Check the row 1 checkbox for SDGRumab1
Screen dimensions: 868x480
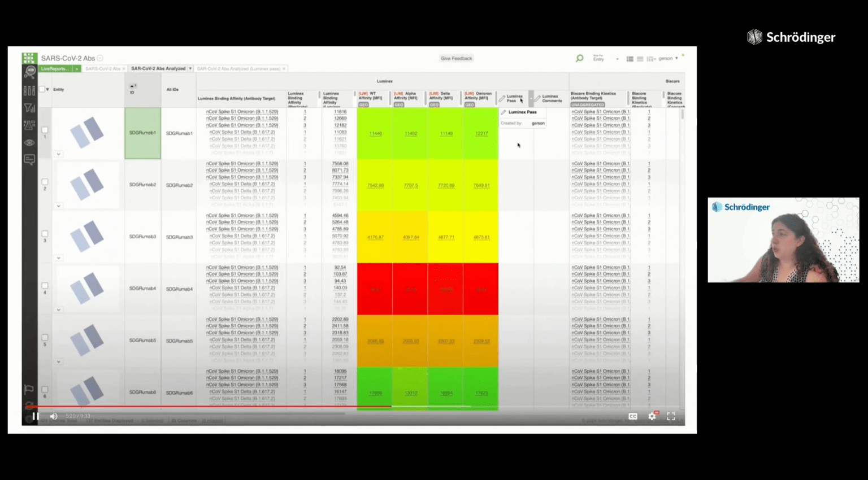[45, 130]
